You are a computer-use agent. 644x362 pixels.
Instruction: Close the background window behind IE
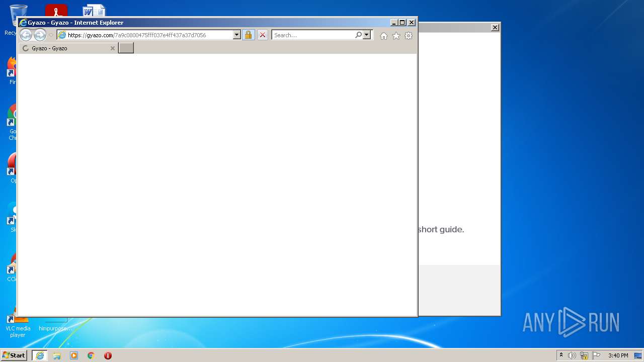495,28
